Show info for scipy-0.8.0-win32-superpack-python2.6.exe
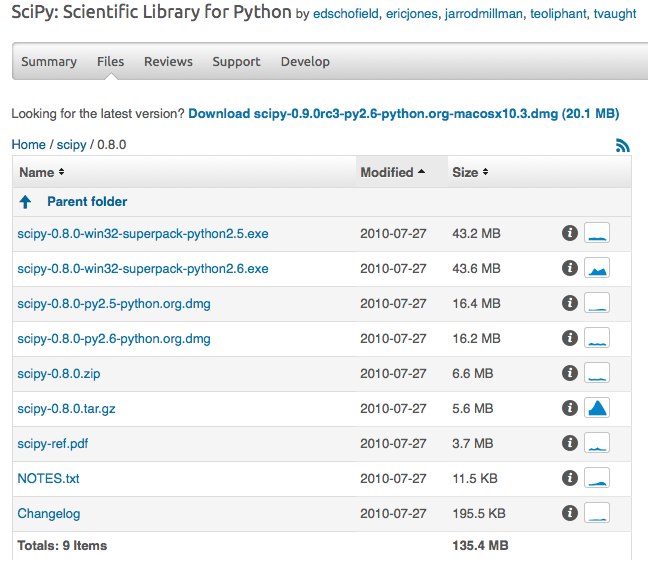Viewport: 648px width, 573px height. click(569, 268)
